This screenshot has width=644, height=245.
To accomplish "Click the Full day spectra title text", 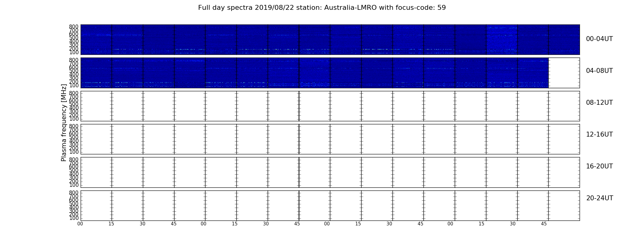I will (x=322, y=8).
